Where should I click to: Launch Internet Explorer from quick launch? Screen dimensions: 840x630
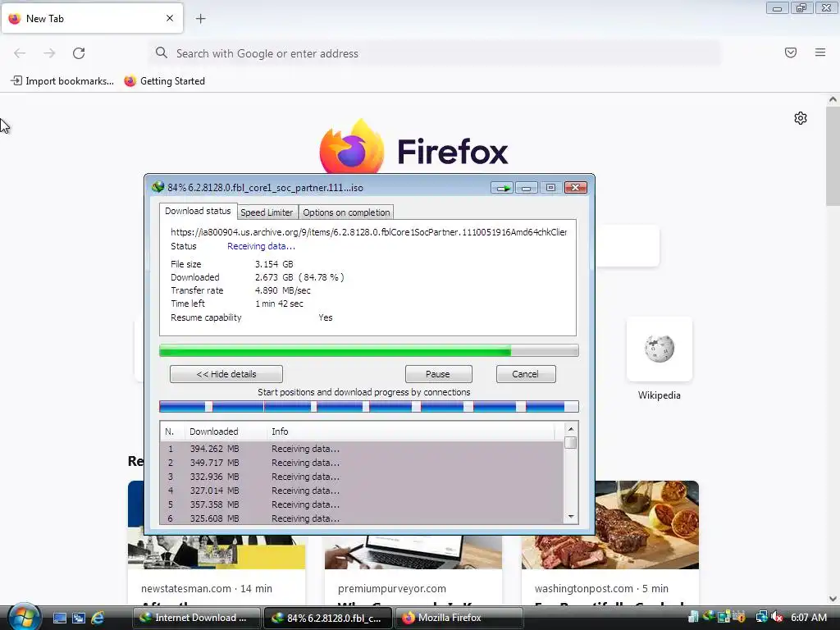98,618
